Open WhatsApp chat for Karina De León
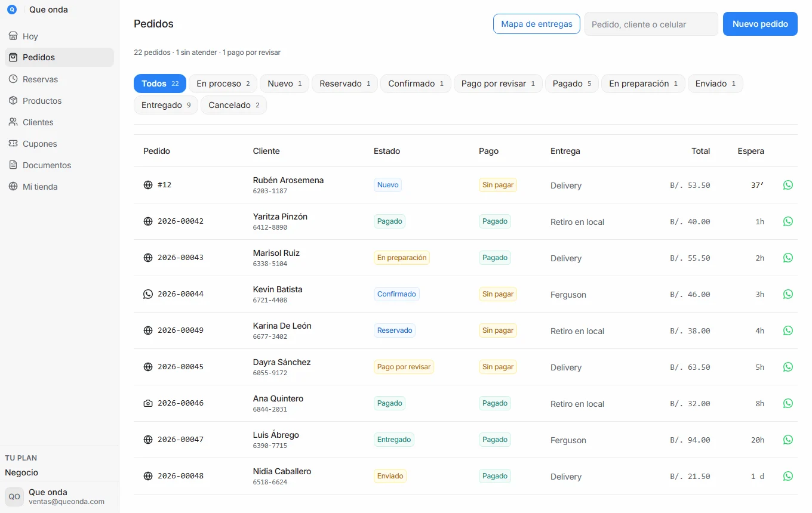This screenshot has width=812, height=513. point(788,330)
